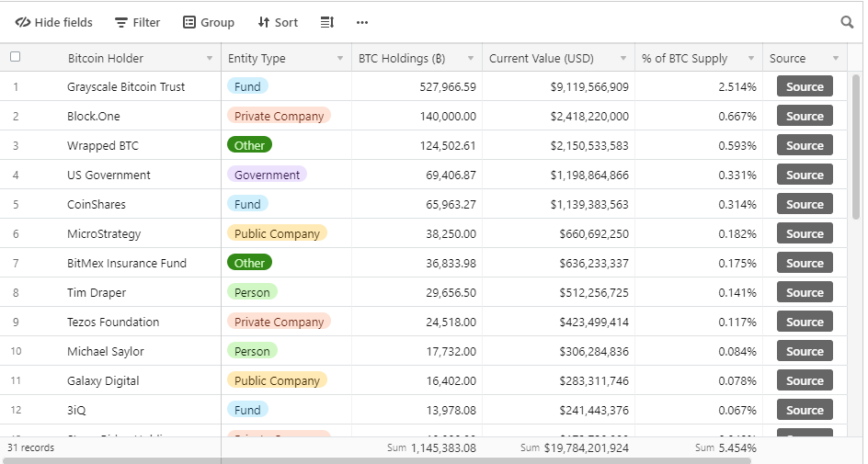Image resolution: width=868 pixels, height=464 pixels.
Task: Click the vertical scrollbar thumb
Action: coord(856,147)
